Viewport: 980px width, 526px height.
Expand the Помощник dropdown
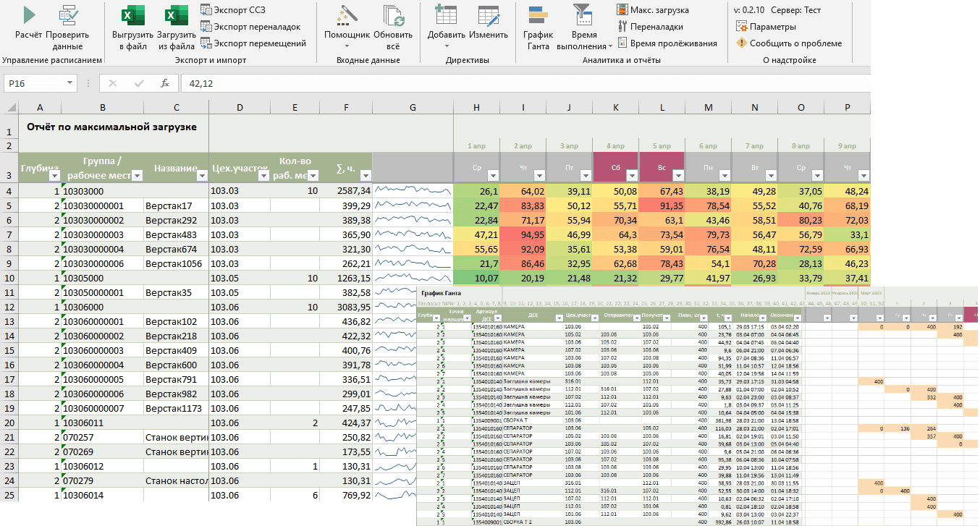[x=347, y=46]
